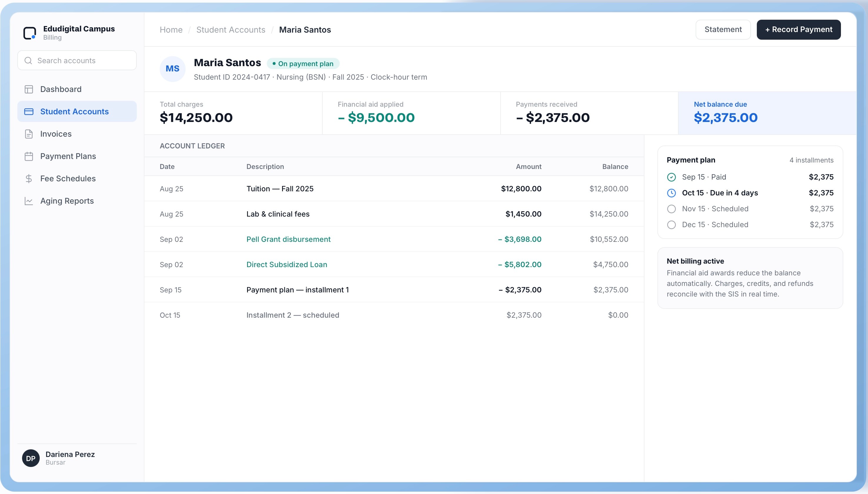Open Payment Plans section

[77, 156]
